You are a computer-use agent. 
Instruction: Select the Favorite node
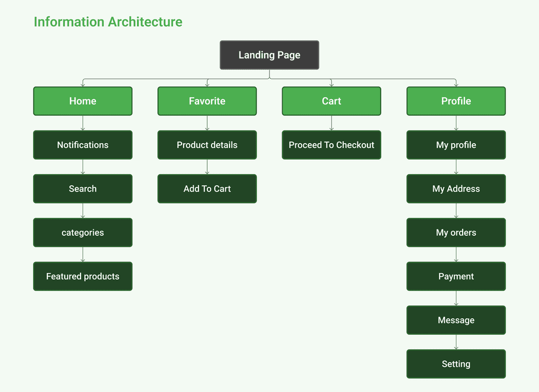pos(207,101)
